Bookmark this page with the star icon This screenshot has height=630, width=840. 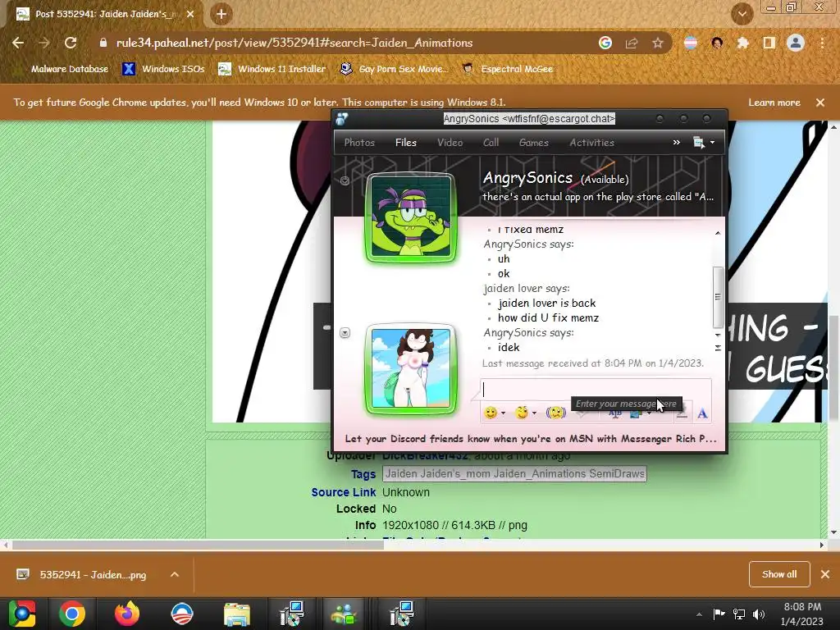pos(658,43)
